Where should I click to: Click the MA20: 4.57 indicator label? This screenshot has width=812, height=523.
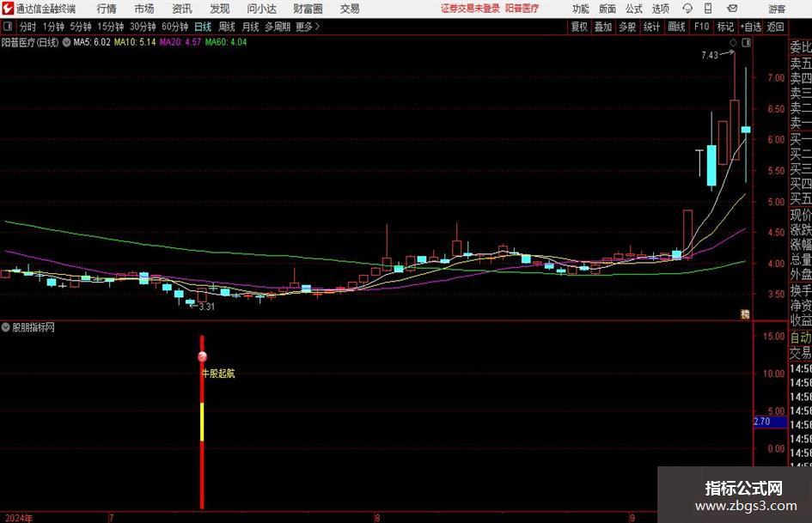pyautogui.click(x=180, y=42)
